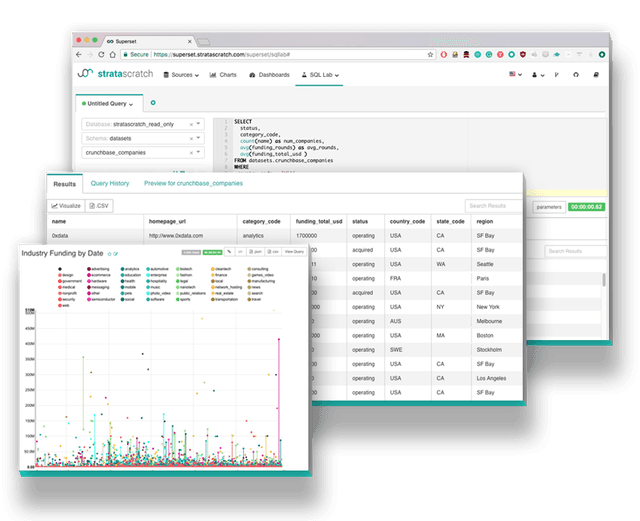Click the chart short link icon
Screen dimensions: 640x521
(229, 254)
